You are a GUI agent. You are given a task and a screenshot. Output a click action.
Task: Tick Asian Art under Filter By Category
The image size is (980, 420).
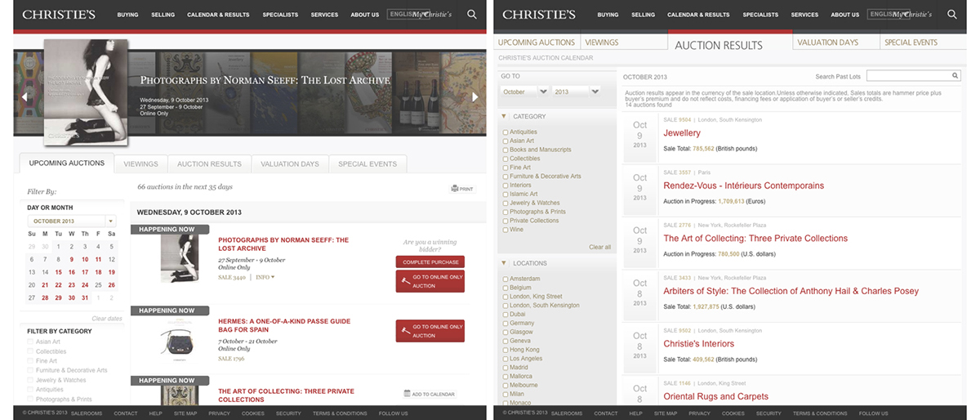(x=31, y=342)
